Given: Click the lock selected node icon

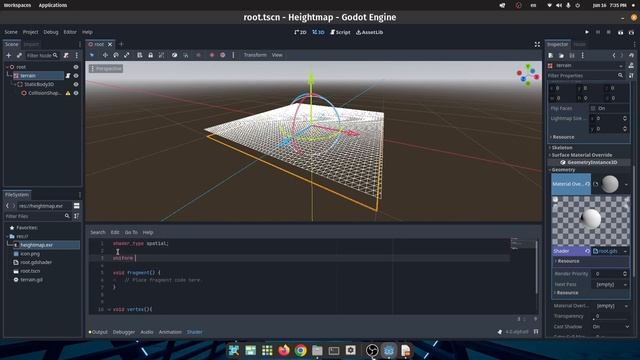Looking at the screenshot, I should [151, 55].
